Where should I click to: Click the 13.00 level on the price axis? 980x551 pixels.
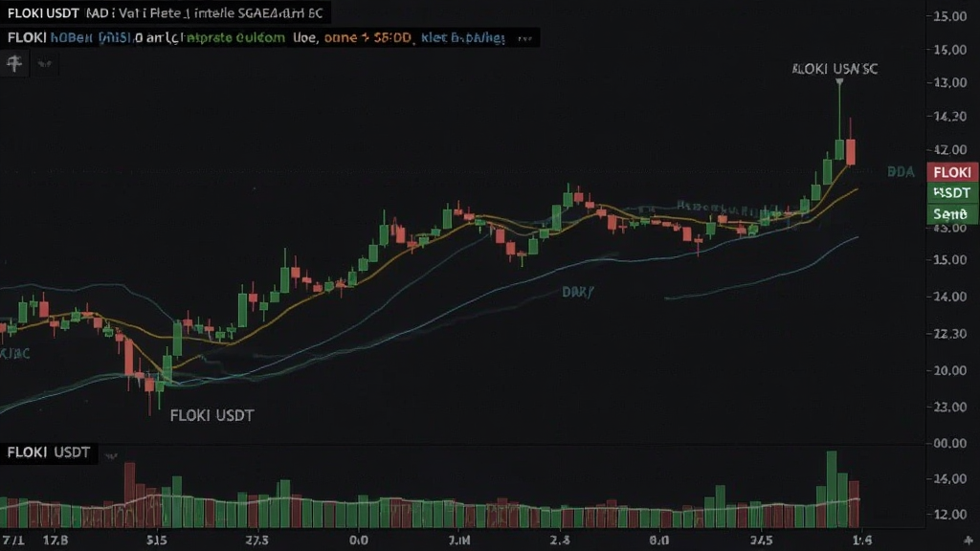tap(950, 82)
